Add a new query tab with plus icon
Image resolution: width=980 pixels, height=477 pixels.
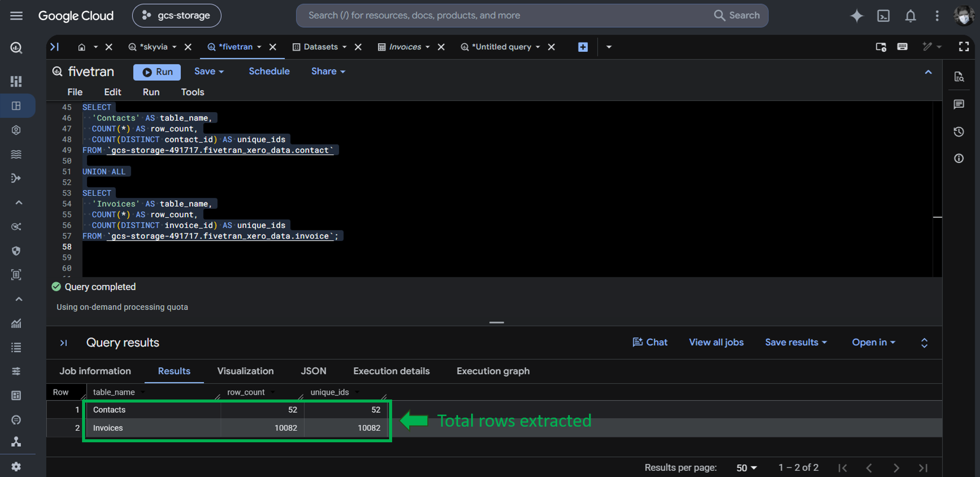tap(583, 47)
